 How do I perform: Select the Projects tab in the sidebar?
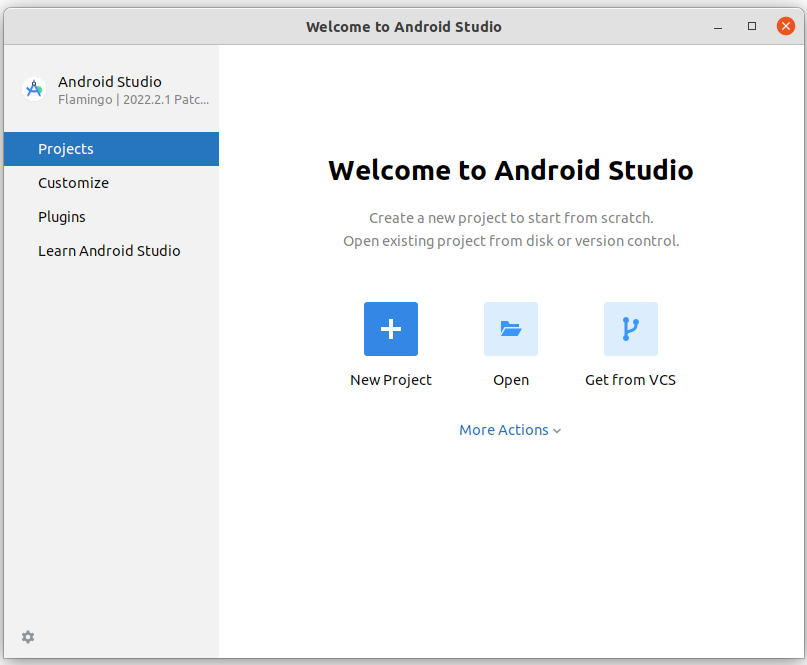click(66, 149)
